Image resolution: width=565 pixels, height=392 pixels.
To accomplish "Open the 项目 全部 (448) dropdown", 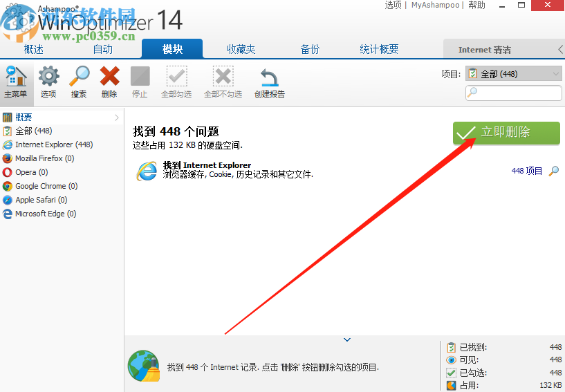I will [513, 74].
